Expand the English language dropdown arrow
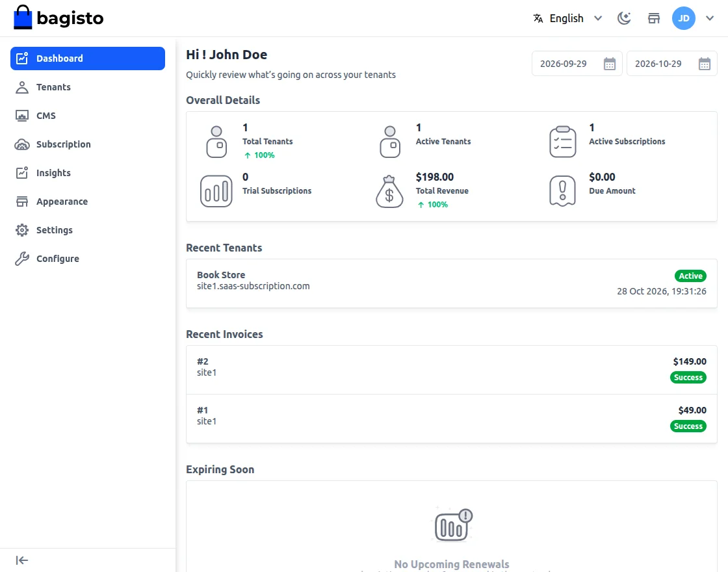Viewport: 728px width, 572px height. click(x=598, y=18)
